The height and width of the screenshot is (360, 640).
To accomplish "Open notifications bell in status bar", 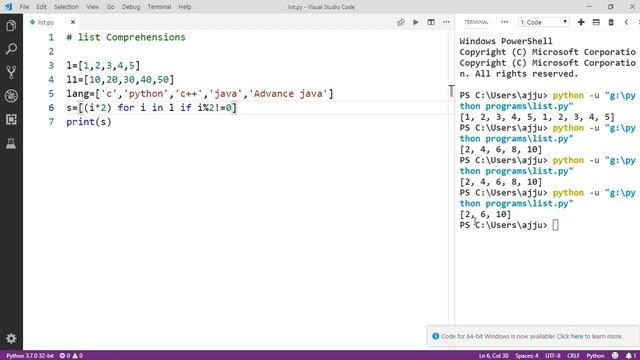I will pyautogui.click(x=631, y=356).
